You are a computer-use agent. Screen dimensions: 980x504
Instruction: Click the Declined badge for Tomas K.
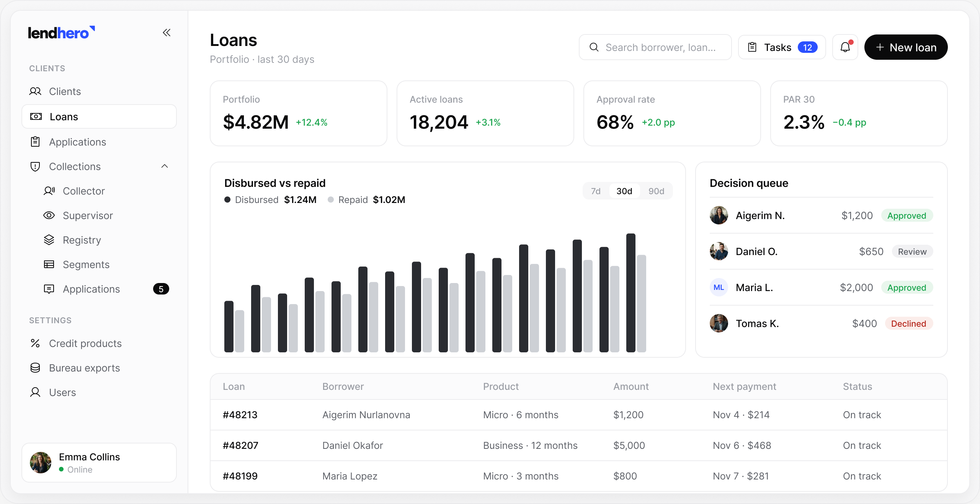tap(909, 324)
